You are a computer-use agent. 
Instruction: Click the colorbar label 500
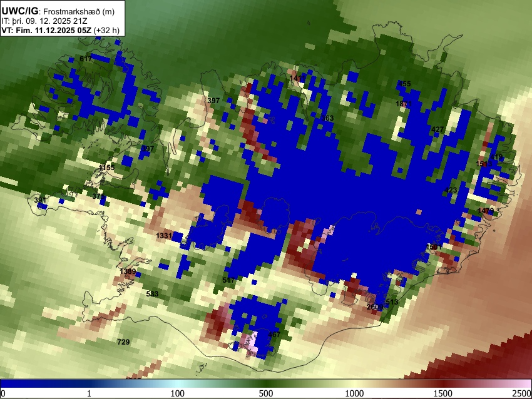click(x=265, y=393)
